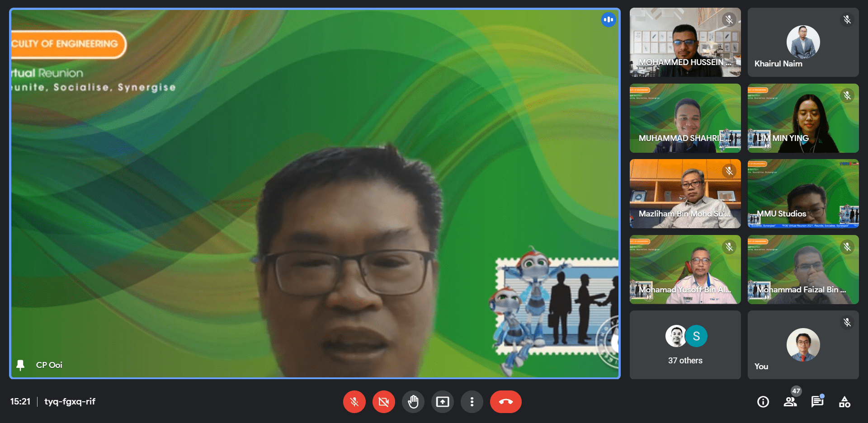Select your own 'You' tile
Screen dimensions: 868x423
803,345
